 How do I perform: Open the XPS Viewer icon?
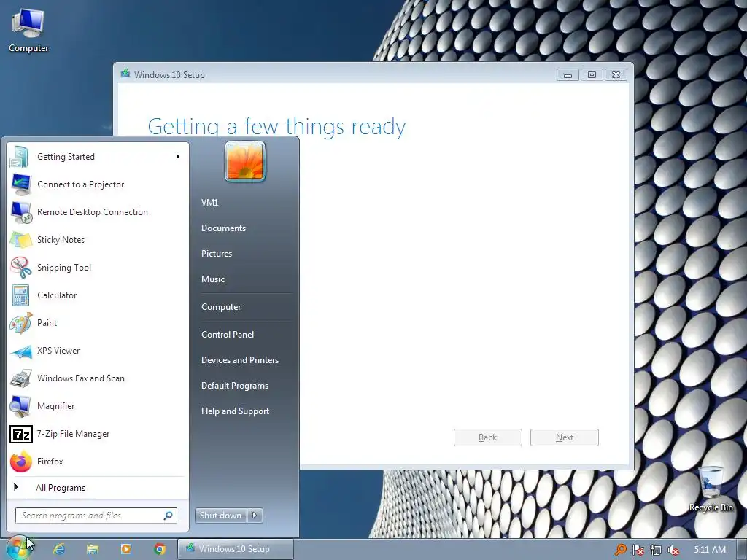[21, 351]
